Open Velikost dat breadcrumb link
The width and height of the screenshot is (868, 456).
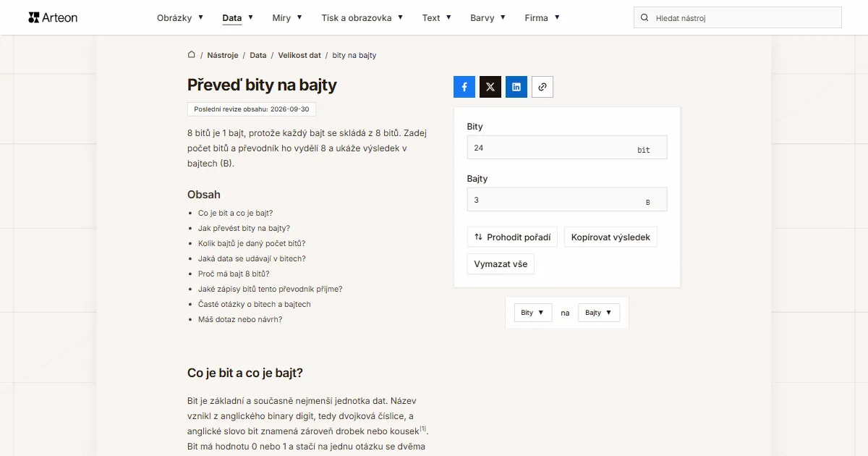[x=299, y=55]
